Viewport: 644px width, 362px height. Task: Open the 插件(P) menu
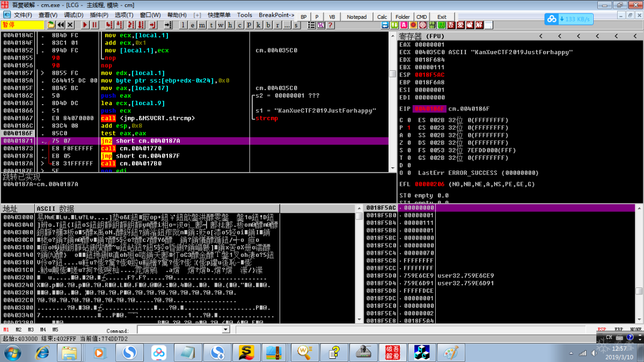tap(99, 15)
